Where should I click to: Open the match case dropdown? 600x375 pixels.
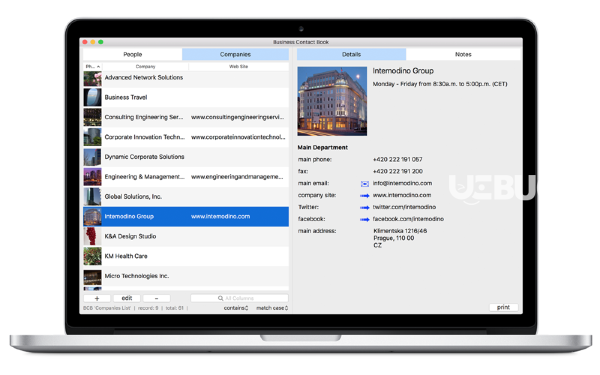272,308
